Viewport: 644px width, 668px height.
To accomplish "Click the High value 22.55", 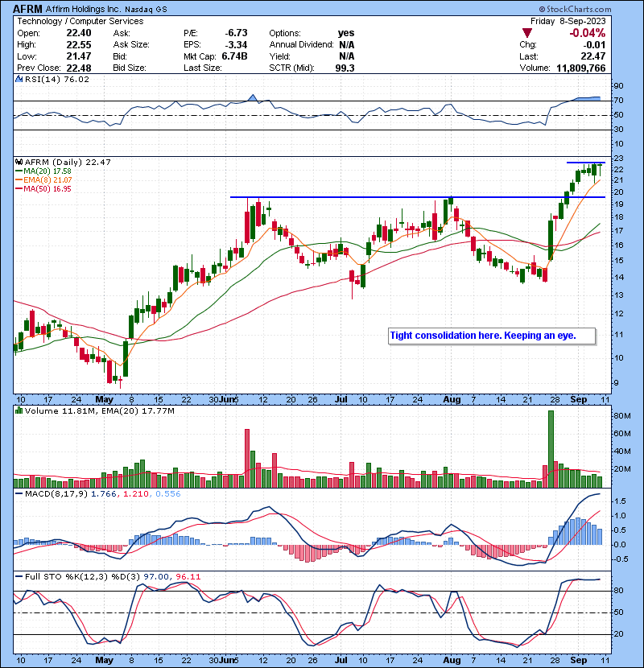I will (79, 45).
